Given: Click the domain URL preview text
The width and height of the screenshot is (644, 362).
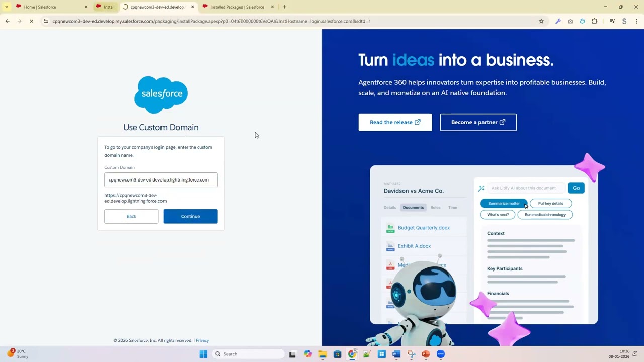Looking at the screenshot, I should click(135, 198).
